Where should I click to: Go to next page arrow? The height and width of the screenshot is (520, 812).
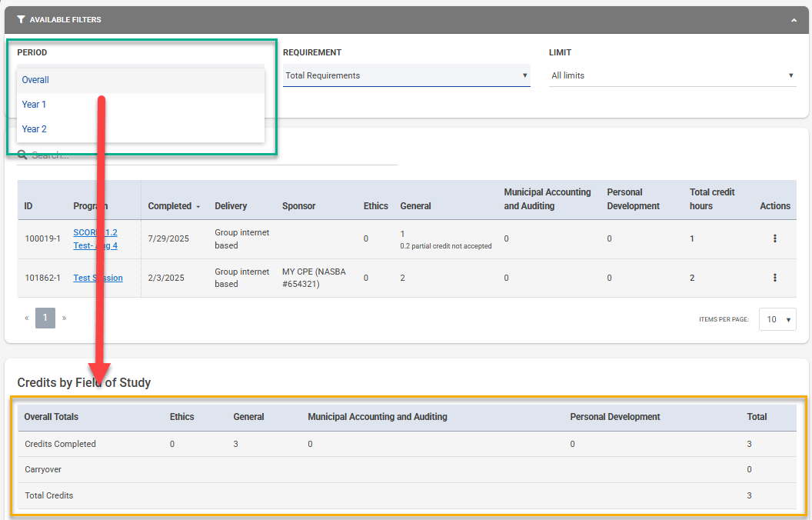coord(64,318)
